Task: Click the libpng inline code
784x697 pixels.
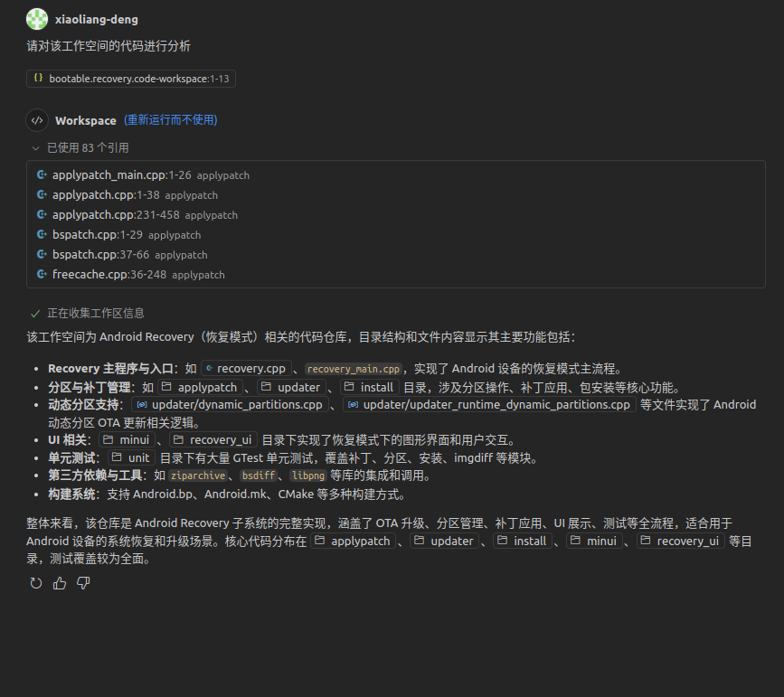Action: 308,476
